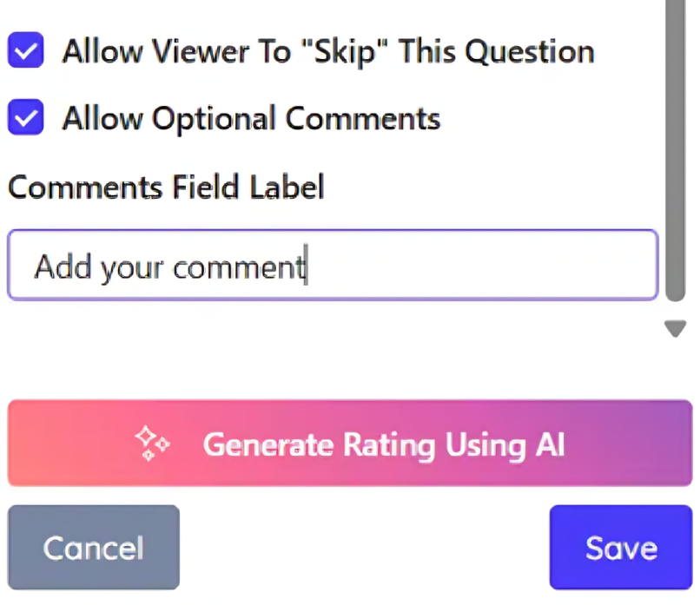Click the checkmark inside Allow Optional Comments checkbox
700x605 pixels.
click(25, 118)
